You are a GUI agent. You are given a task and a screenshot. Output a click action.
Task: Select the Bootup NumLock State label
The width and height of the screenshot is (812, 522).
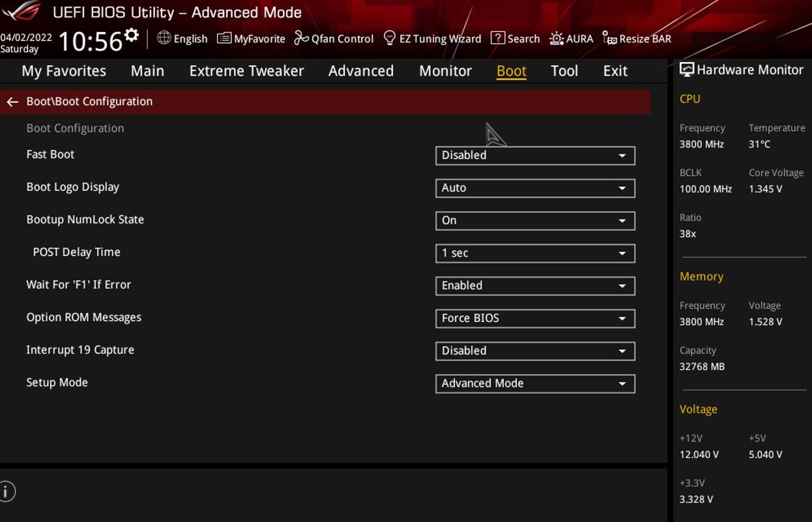(x=85, y=220)
